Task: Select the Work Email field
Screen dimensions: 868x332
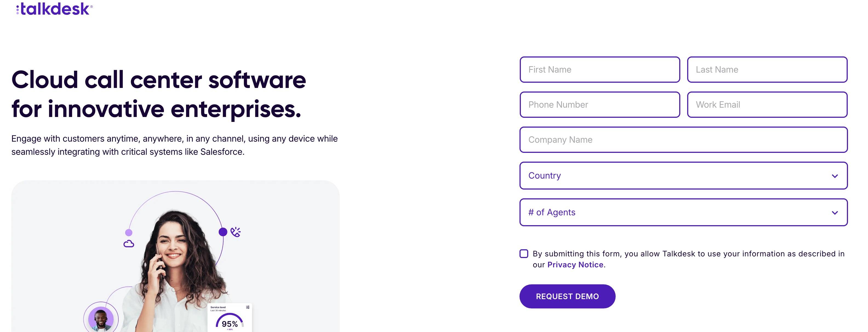Action: tap(767, 105)
